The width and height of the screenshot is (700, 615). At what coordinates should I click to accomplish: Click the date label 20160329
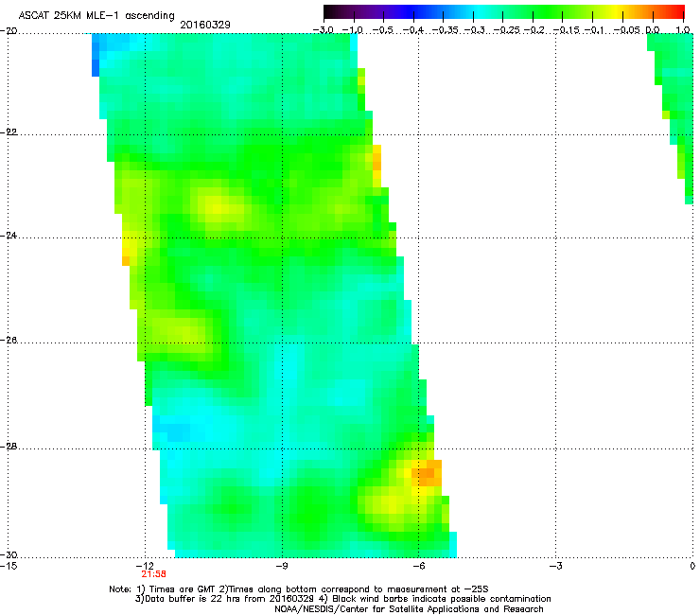click(205, 25)
